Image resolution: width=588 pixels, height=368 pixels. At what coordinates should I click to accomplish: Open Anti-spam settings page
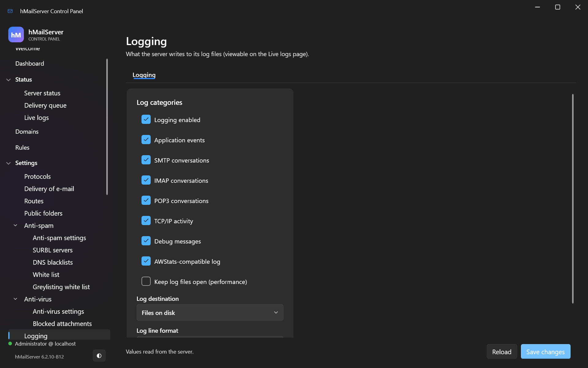pyautogui.click(x=59, y=238)
